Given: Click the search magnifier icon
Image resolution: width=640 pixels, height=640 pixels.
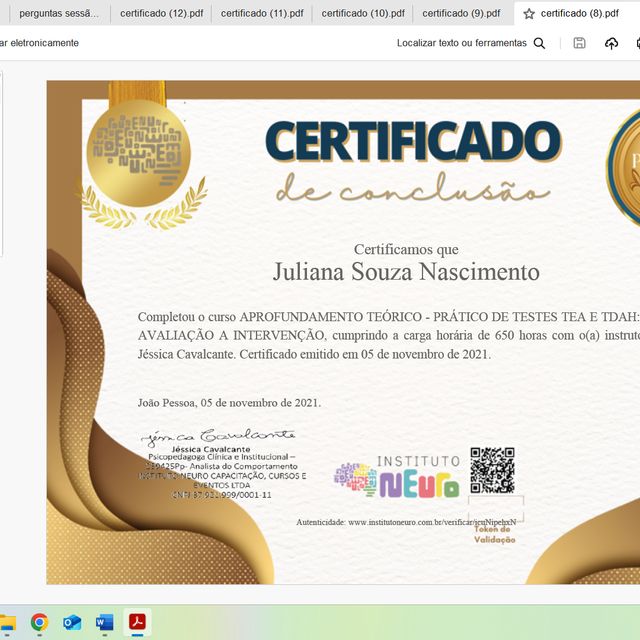Looking at the screenshot, I should pyautogui.click(x=539, y=43).
